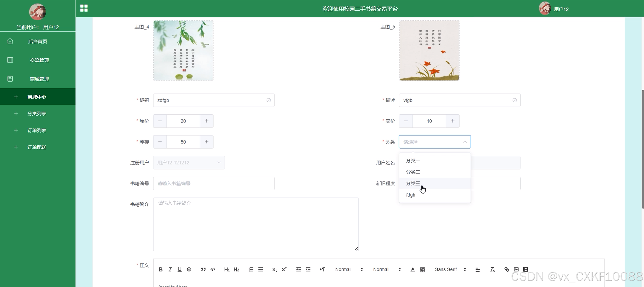Decrease the 库存 value with the minus button
Viewport: 644px width, 287px height.
(x=160, y=142)
